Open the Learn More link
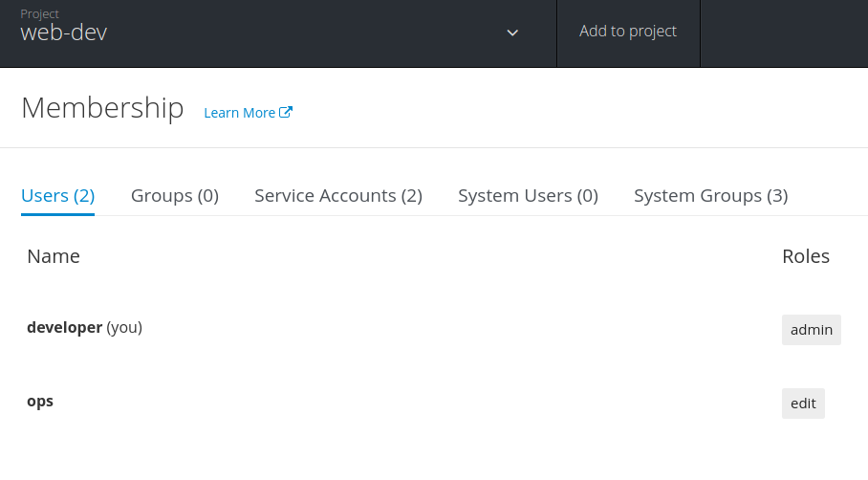The height and width of the screenshot is (480, 868). coord(240,113)
